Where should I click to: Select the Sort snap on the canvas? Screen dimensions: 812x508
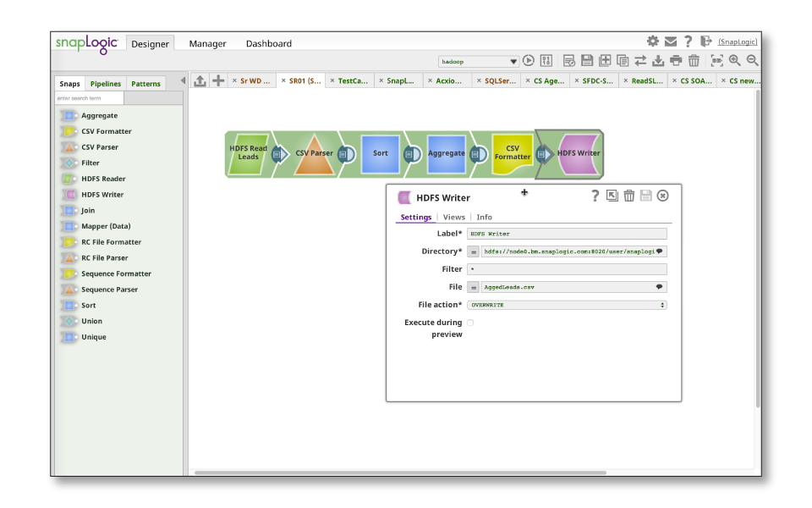pos(380,154)
